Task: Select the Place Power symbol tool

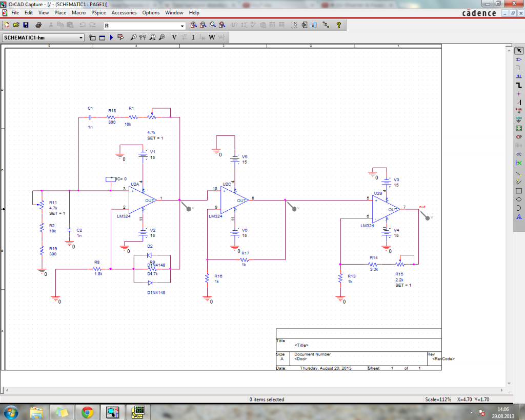Action: 519,110
